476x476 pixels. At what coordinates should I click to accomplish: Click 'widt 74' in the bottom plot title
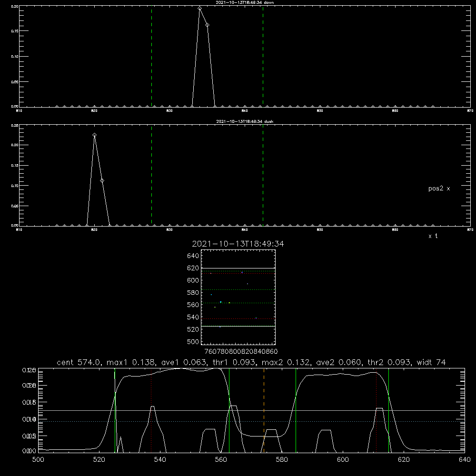pos(431,362)
